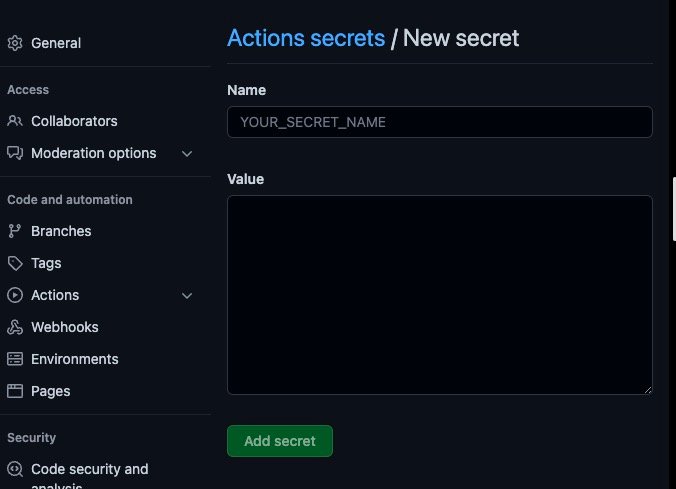Expand the Actions submenu chevron
676x489 pixels.
point(187,296)
